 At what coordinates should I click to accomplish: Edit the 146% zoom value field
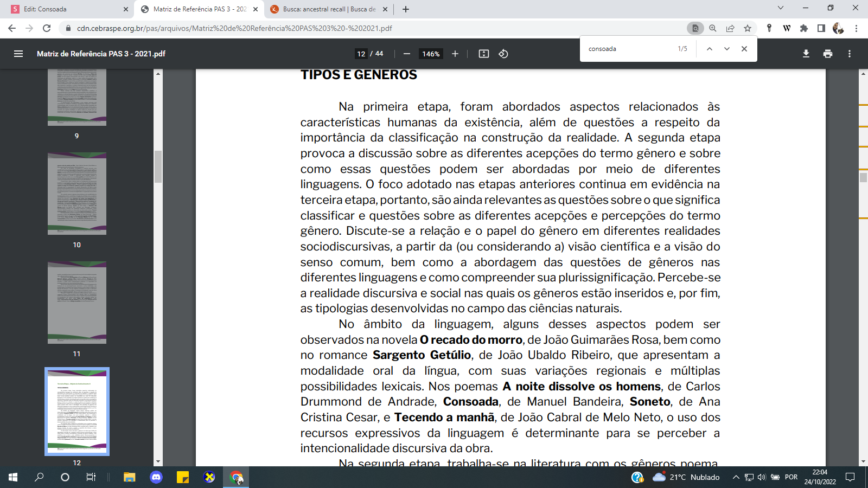click(431, 54)
